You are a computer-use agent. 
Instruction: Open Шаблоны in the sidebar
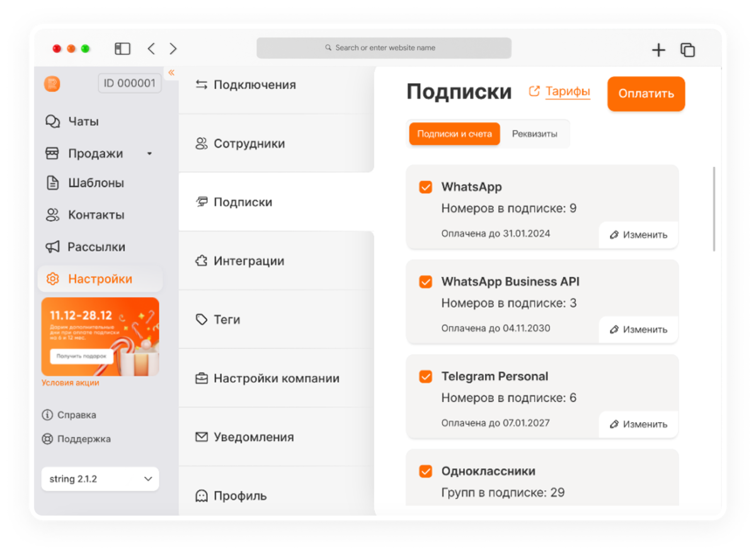[84, 183]
